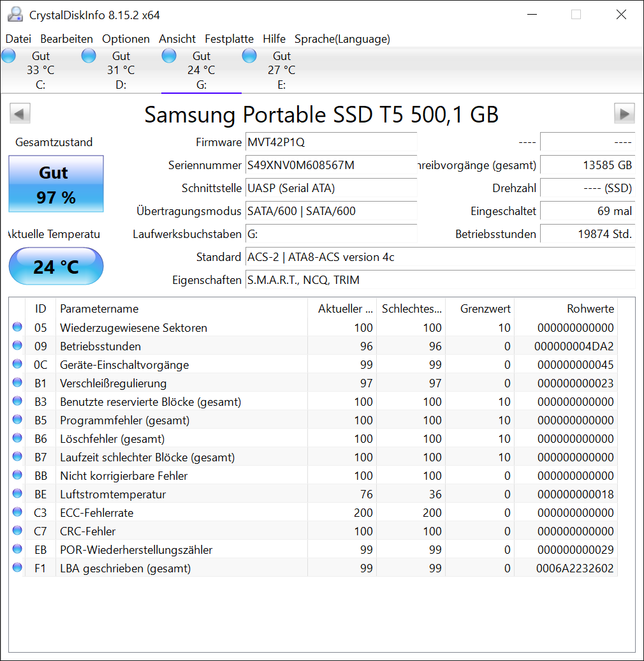Click status dot for Laufzeit schlechter Blöcke row
The width and height of the screenshot is (644, 661).
coord(17,456)
